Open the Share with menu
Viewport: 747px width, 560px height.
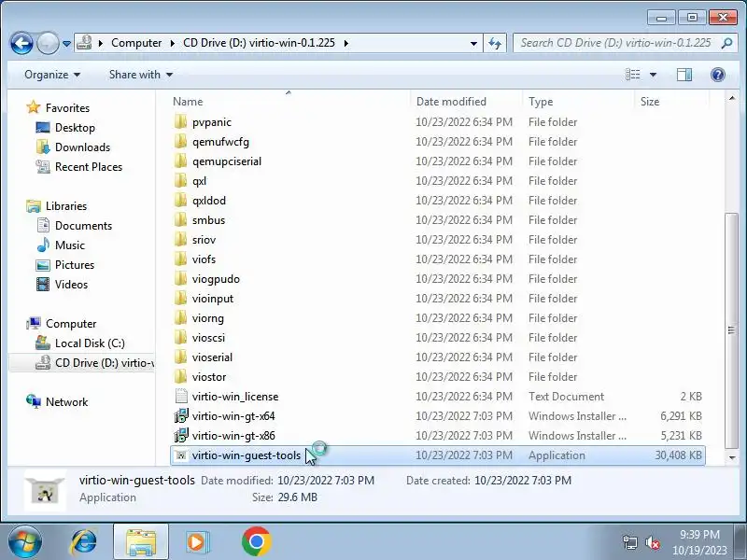(x=141, y=75)
